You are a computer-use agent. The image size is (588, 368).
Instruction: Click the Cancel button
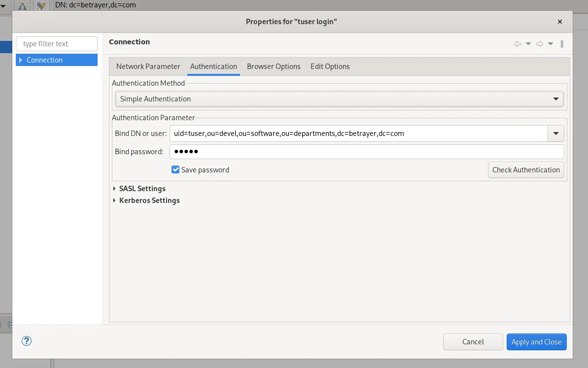473,342
